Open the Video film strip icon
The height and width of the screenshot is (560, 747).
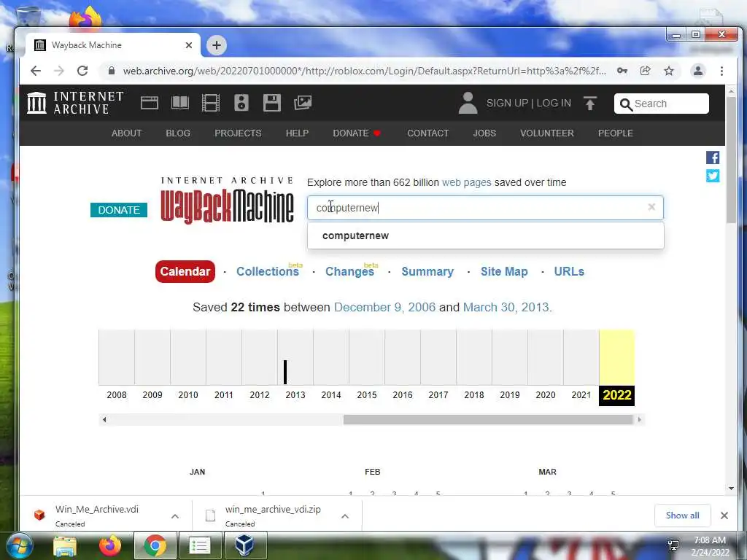click(x=211, y=103)
